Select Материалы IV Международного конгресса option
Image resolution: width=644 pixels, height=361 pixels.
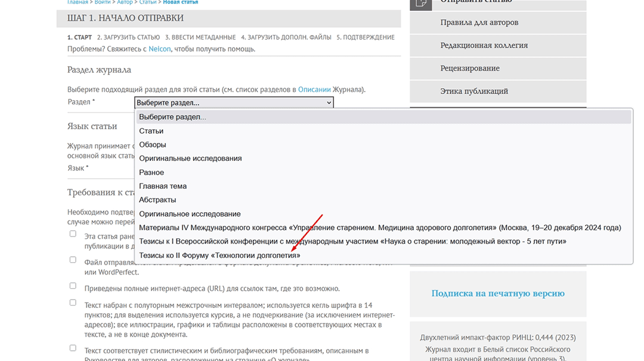tap(379, 228)
